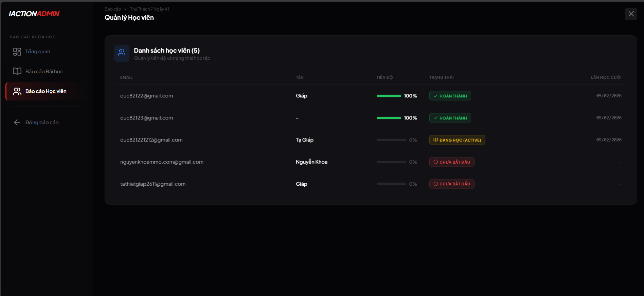Click the Đang học (Active) status badge
The image size is (644, 296).
457,140
